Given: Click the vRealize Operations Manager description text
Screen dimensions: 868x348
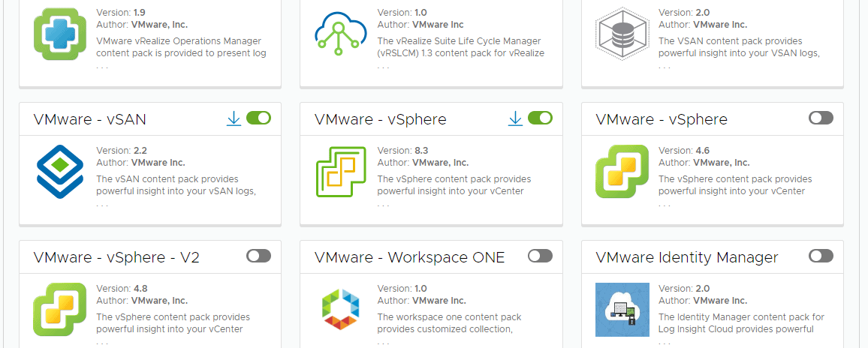Looking at the screenshot, I should [x=182, y=47].
